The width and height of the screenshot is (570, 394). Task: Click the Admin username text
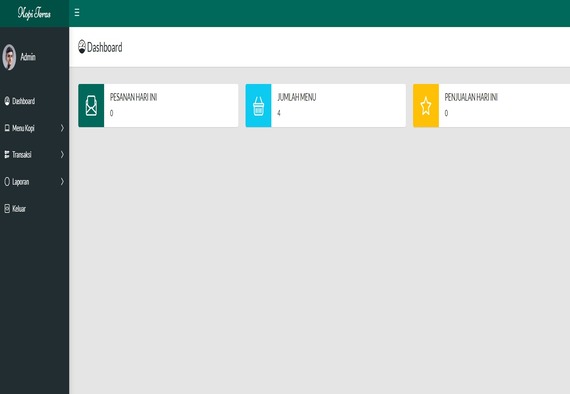click(28, 57)
